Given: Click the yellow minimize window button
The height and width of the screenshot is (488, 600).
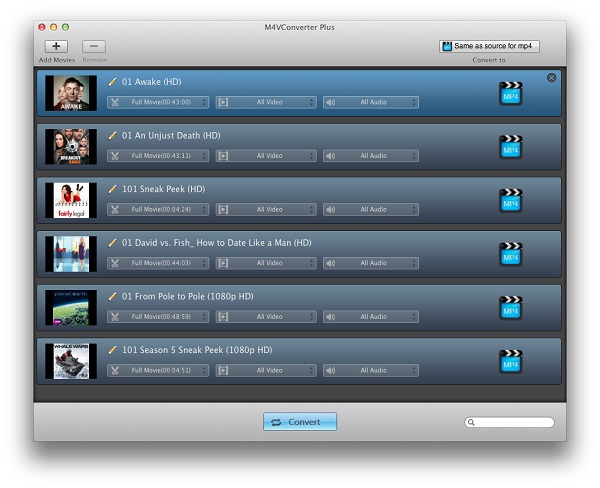Looking at the screenshot, I should tap(54, 27).
